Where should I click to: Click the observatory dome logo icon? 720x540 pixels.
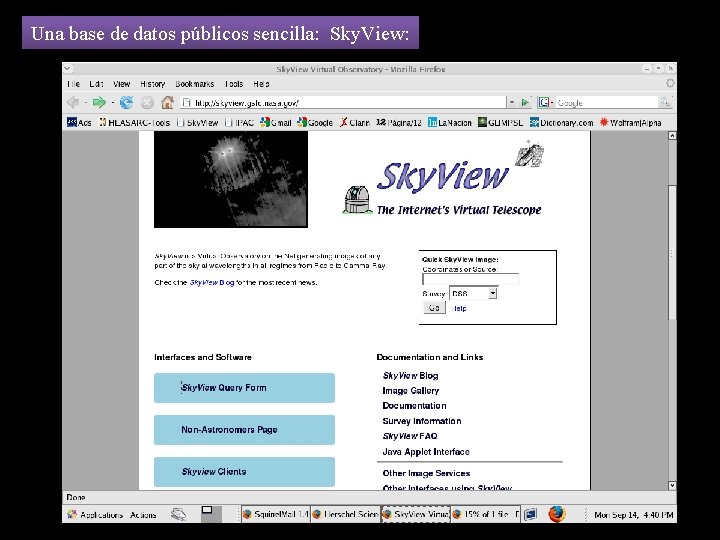pyautogui.click(x=357, y=200)
